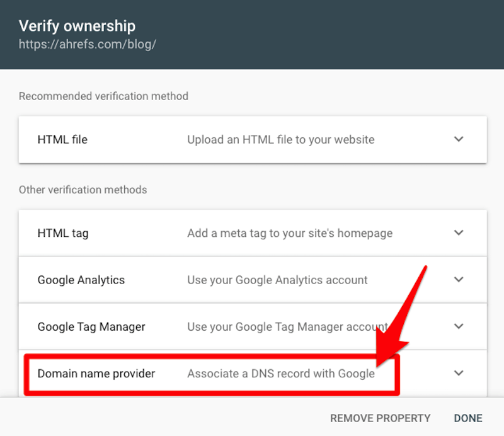
Task: Expand the HTML tag chevron arrow
Action: [x=459, y=232]
